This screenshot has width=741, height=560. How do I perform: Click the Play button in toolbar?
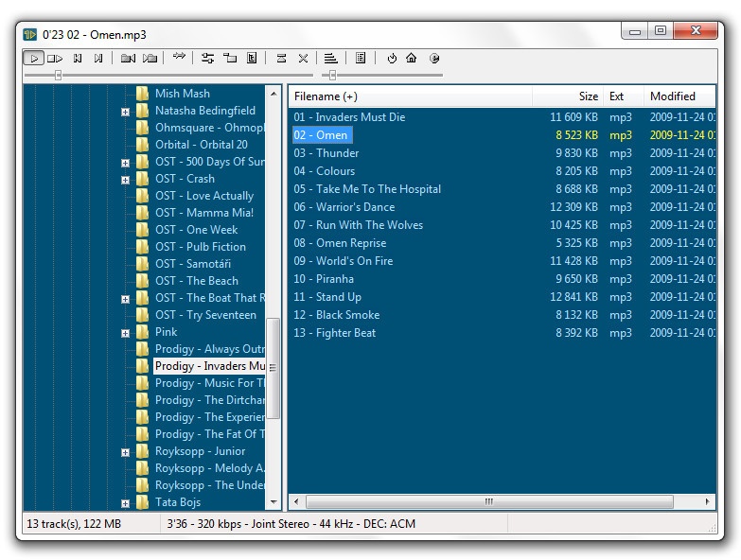pos(33,59)
